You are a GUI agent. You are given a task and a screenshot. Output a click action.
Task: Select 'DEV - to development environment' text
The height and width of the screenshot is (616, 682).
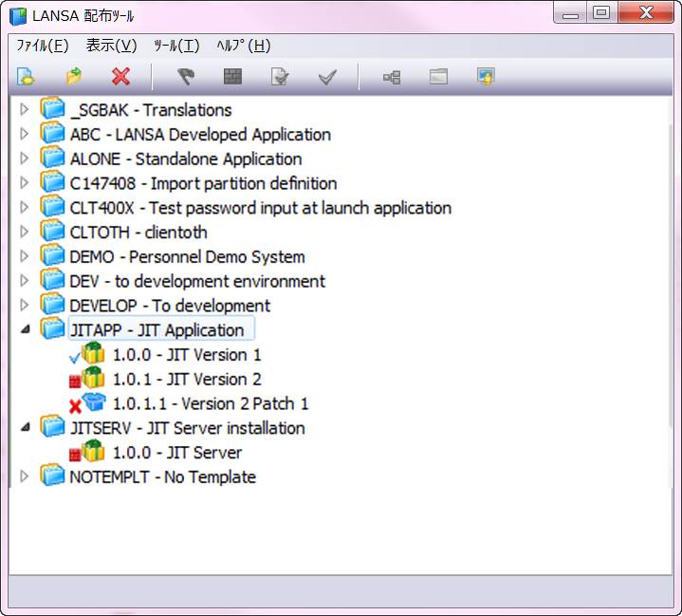point(197,282)
